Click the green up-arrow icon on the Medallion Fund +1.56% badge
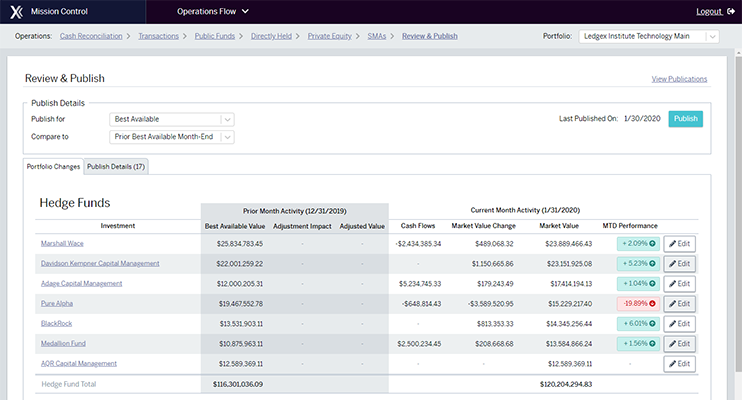This screenshot has height=400, width=742. pyautogui.click(x=652, y=344)
